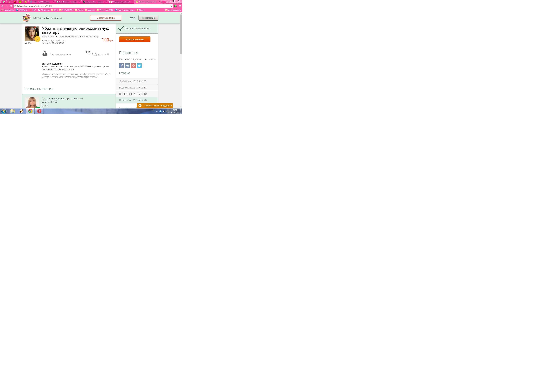Switch to the first SocialTools.ru tab
The width and height of the screenshot is (546, 392).
[68, 2]
